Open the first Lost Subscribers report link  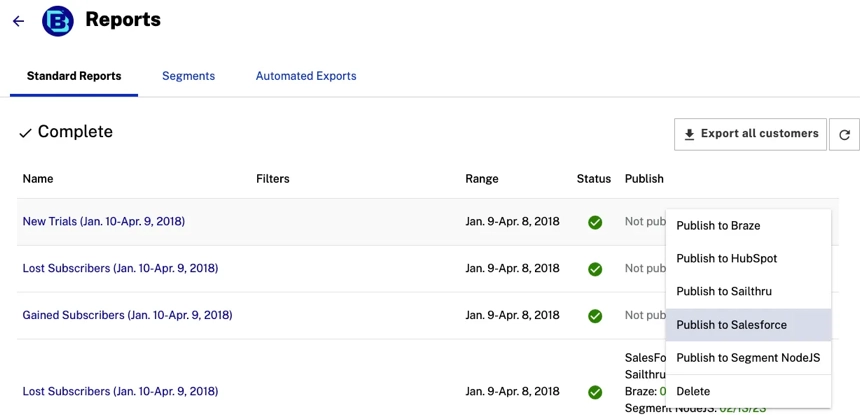tap(120, 268)
